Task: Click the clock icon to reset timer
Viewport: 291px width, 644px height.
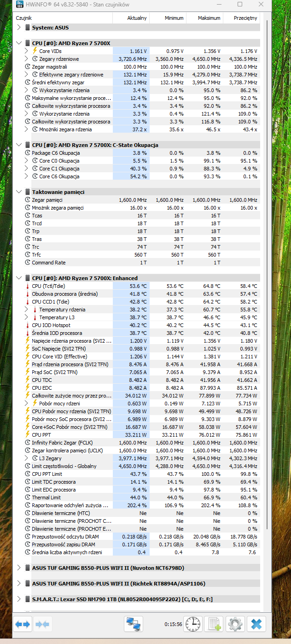Action: click(x=193, y=624)
